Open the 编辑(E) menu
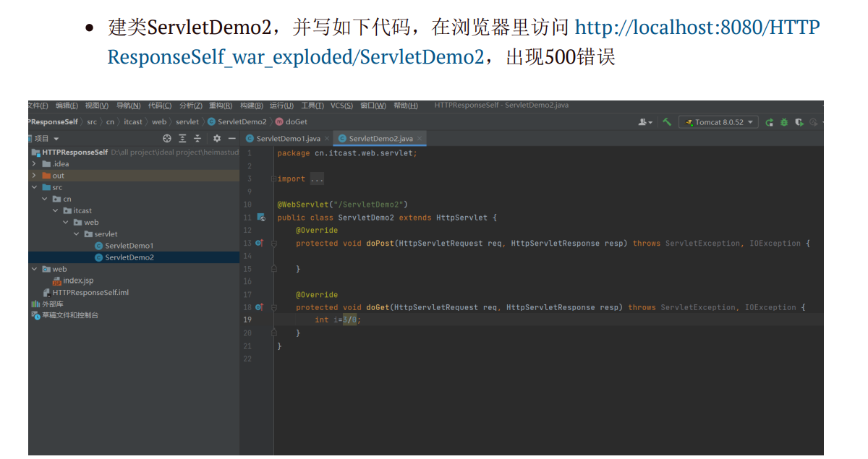 [67, 106]
